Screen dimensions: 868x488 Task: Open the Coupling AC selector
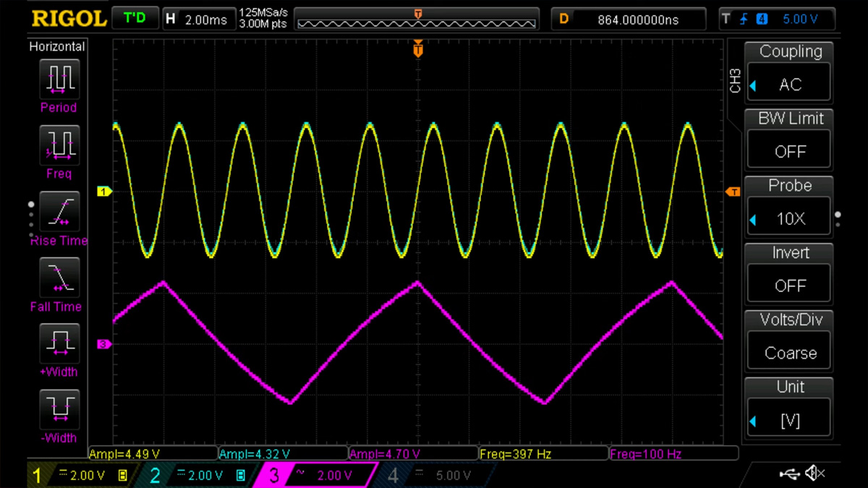coord(789,85)
